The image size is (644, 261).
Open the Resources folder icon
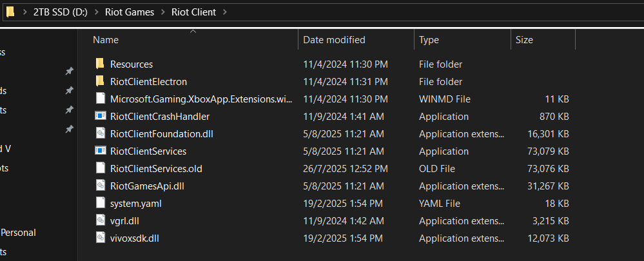pyautogui.click(x=100, y=64)
